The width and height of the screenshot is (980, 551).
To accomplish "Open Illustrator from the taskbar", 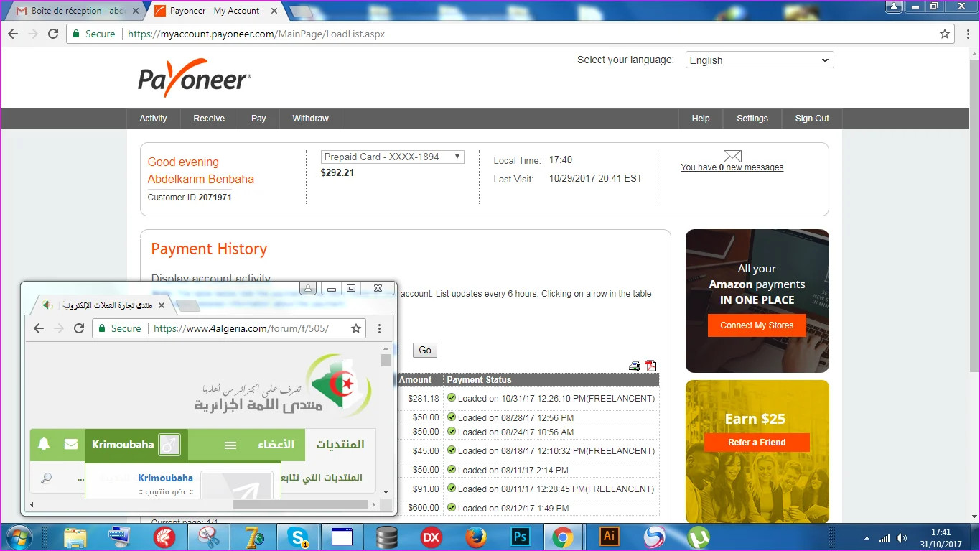I will click(x=609, y=537).
